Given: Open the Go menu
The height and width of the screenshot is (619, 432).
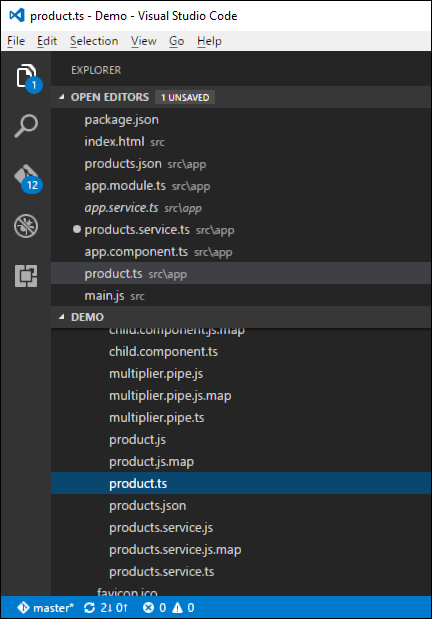Looking at the screenshot, I should tap(177, 41).
